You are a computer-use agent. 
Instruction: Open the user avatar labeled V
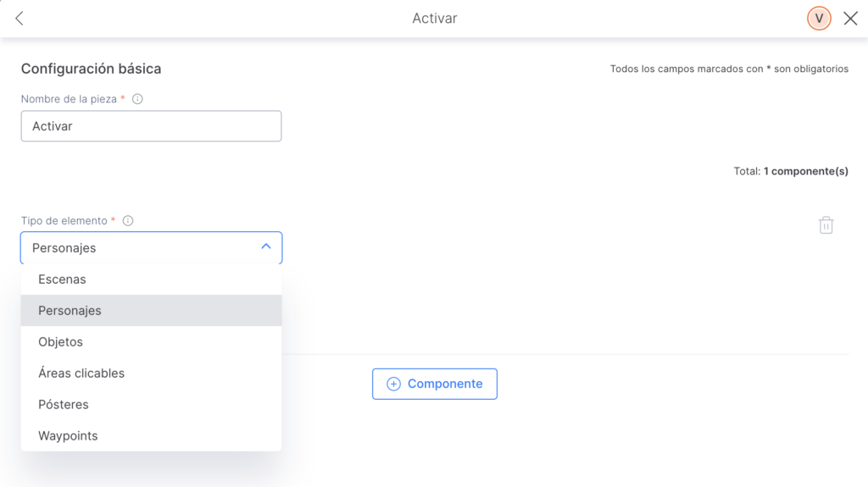819,19
